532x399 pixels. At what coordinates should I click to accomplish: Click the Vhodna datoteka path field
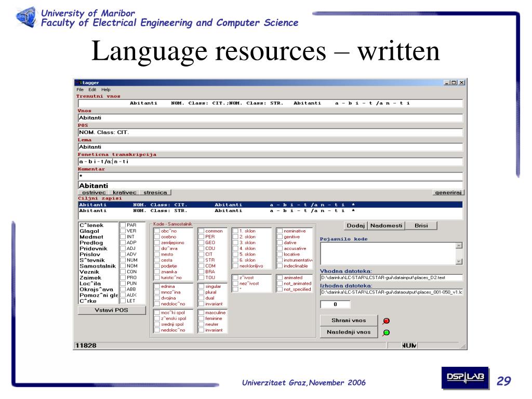(x=392, y=278)
